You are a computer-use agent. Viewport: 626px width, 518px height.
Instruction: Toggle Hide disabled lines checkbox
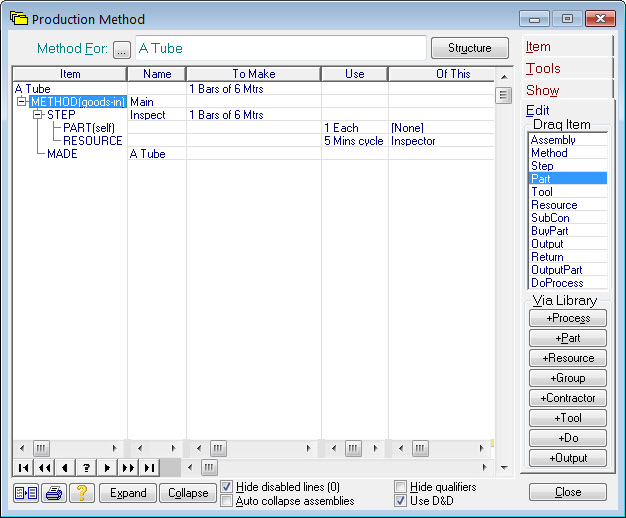226,486
